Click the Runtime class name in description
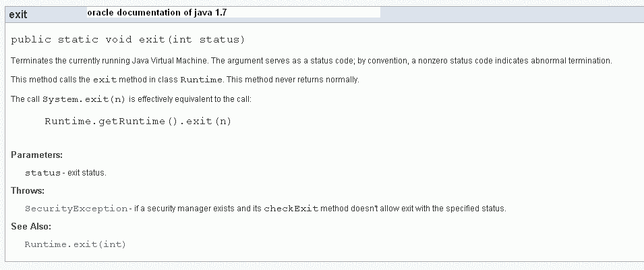Image resolution: width=644 pixels, height=270 pixels. pyautogui.click(x=201, y=80)
